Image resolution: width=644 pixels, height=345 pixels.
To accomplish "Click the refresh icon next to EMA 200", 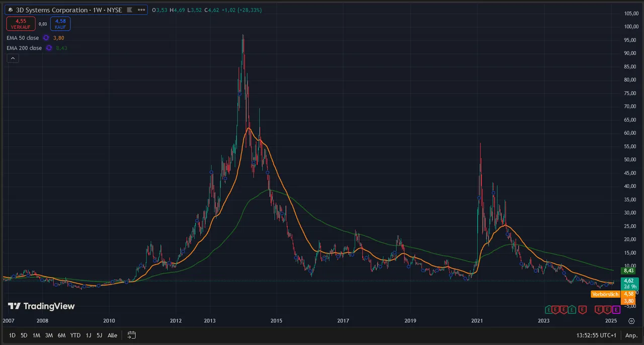I will [49, 48].
